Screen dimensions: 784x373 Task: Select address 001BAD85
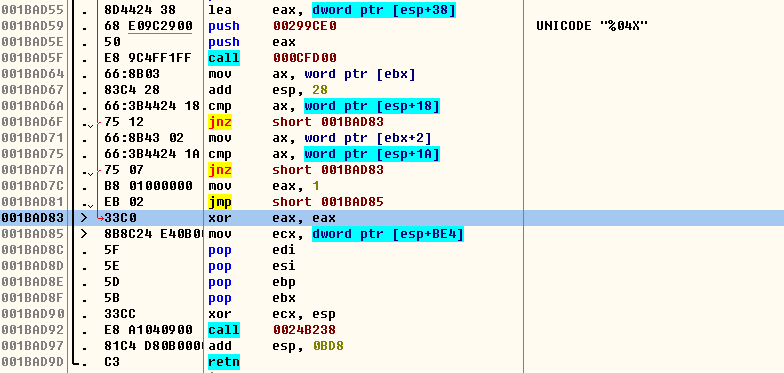(32, 234)
